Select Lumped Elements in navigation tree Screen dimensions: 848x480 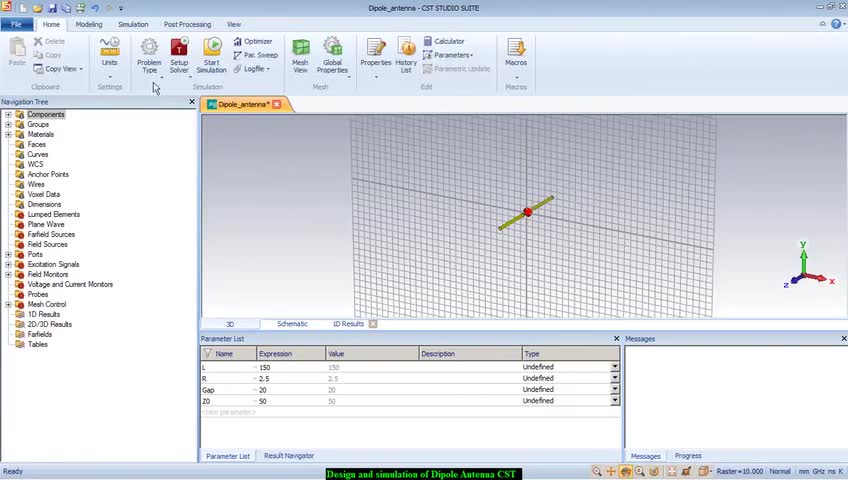point(54,215)
